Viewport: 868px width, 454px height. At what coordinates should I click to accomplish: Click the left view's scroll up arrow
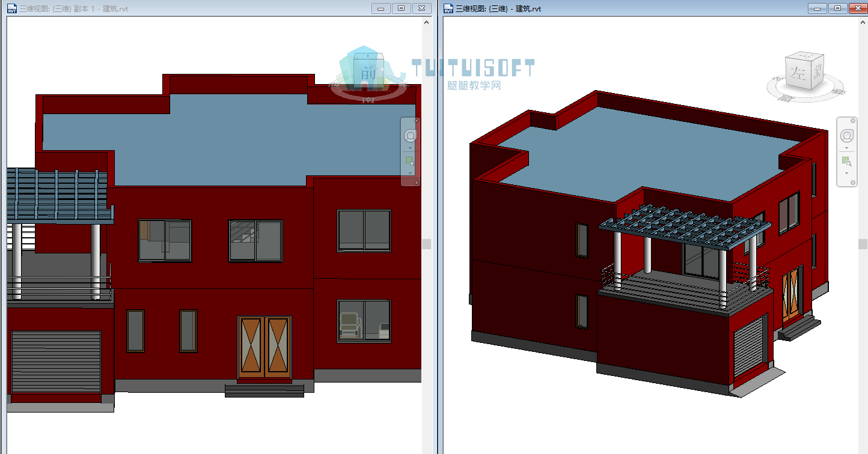click(x=427, y=22)
